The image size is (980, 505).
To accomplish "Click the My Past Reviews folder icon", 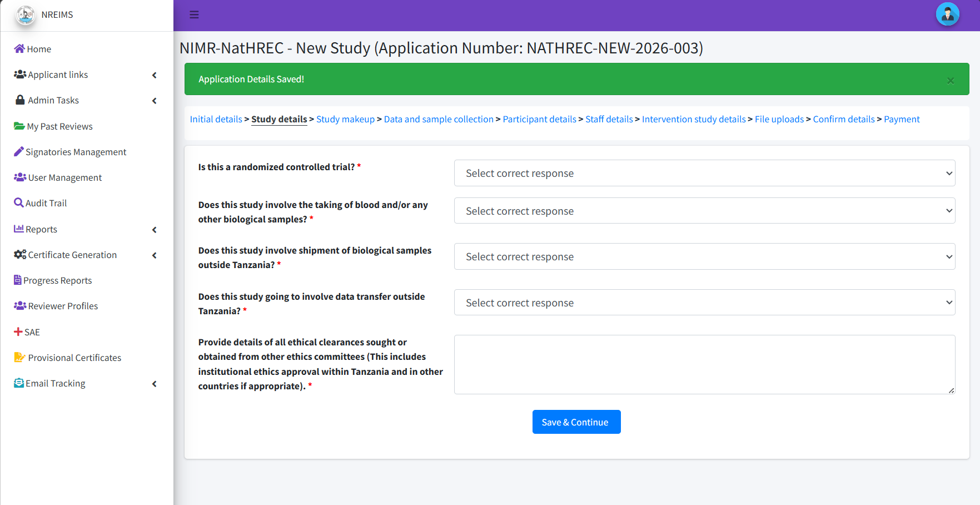I will click(19, 126).
